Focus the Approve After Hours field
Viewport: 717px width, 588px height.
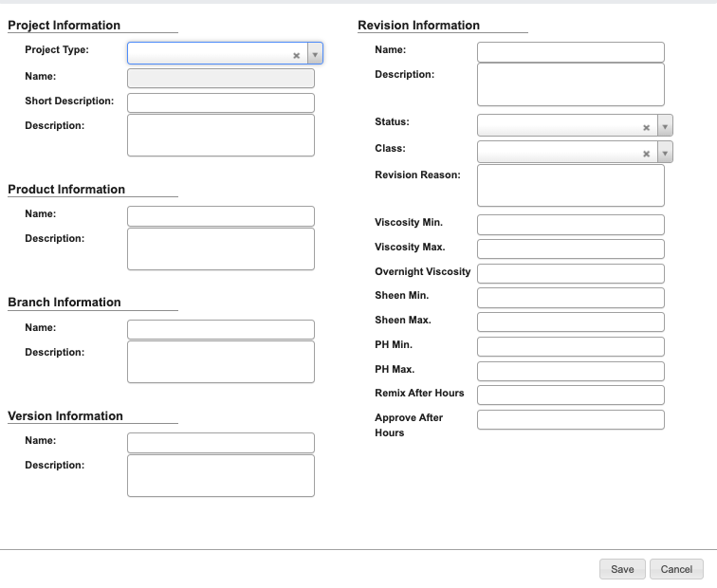(571, 420)
